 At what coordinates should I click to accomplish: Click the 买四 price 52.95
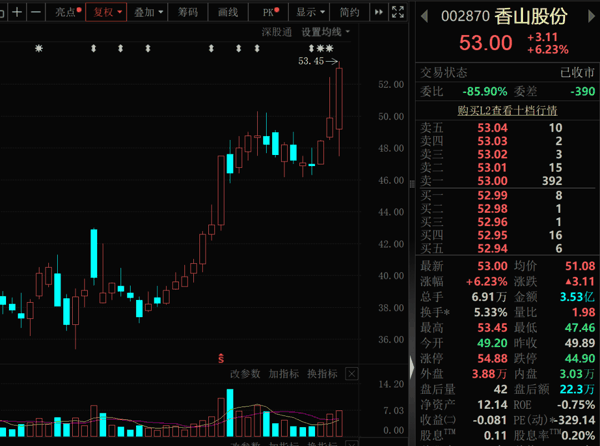pos(492,235)
